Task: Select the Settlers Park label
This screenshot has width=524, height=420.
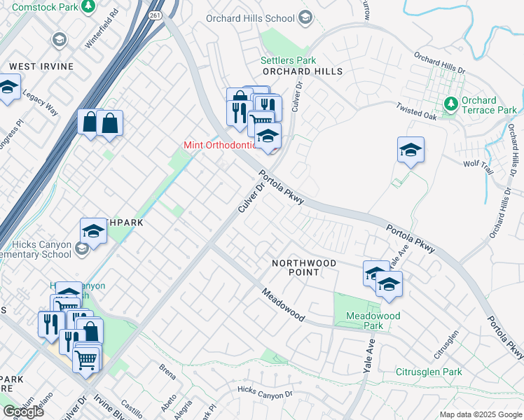Action: [288, 60]
